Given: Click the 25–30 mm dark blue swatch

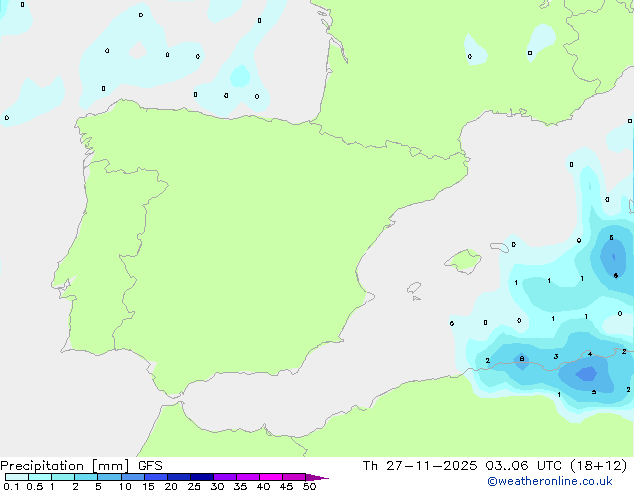Looking at the screenshot, I should 202,477.
